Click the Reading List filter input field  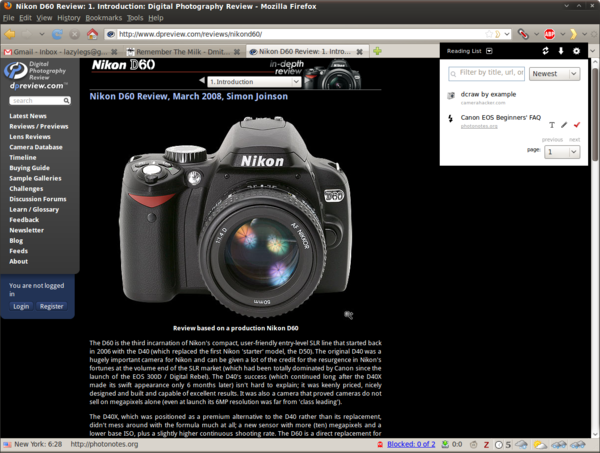pyautogui.click(x=486, y=73)
